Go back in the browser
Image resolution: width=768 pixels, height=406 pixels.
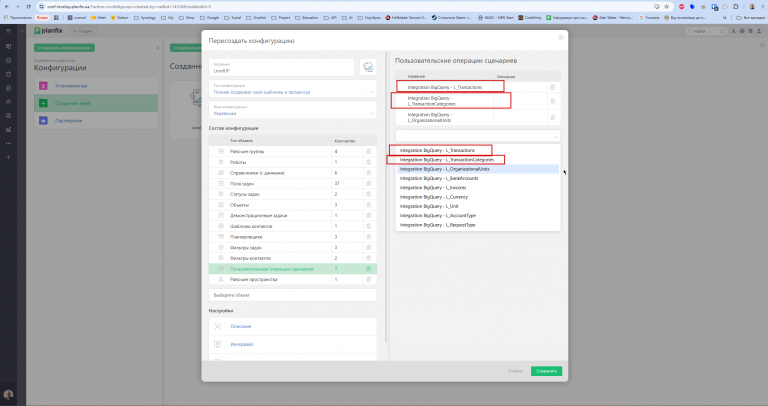tap(6, 6)
